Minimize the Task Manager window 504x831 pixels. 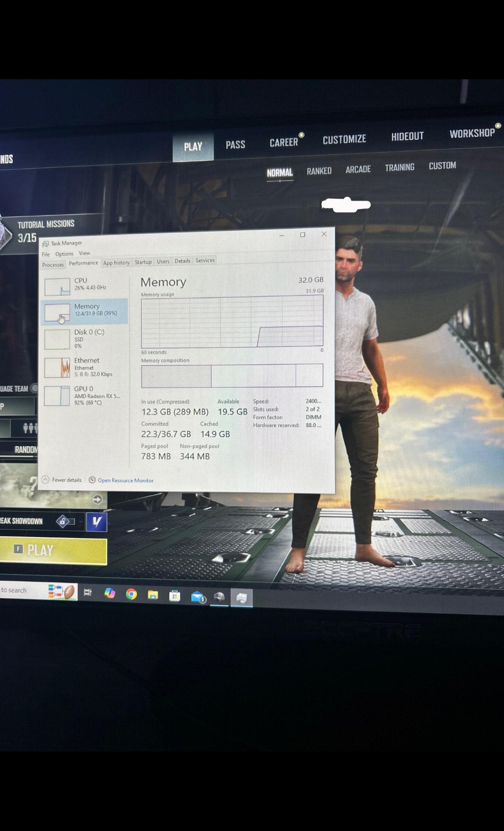pos(282,235)
